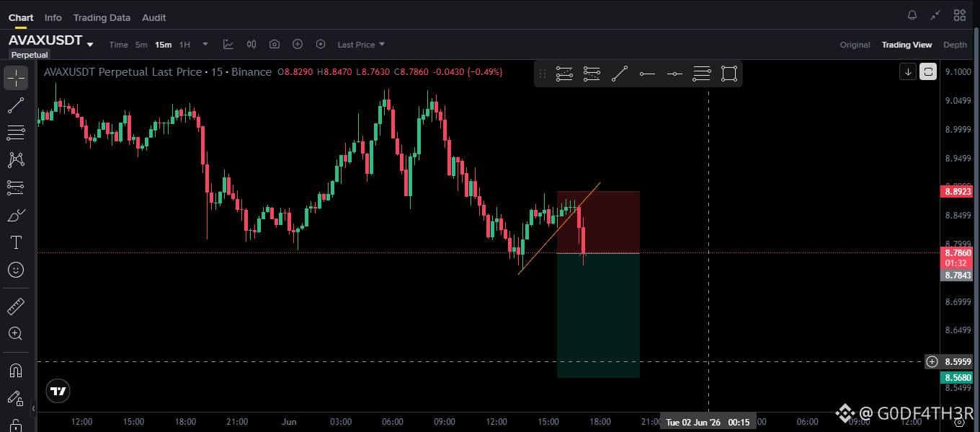This screenshot has width=980, height=432.
Task: Open the long/short position forecast tool in sidebar
Action: pos(16,188)
